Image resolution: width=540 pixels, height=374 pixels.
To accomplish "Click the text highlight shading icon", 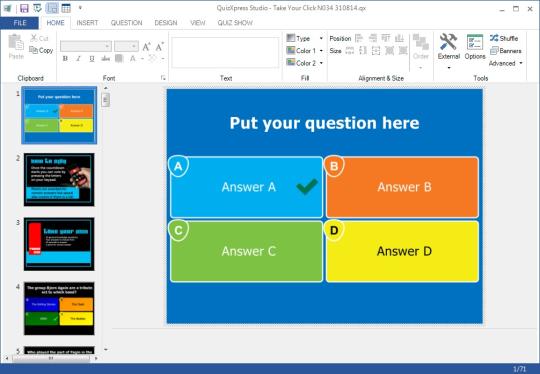I will (119, 59).
